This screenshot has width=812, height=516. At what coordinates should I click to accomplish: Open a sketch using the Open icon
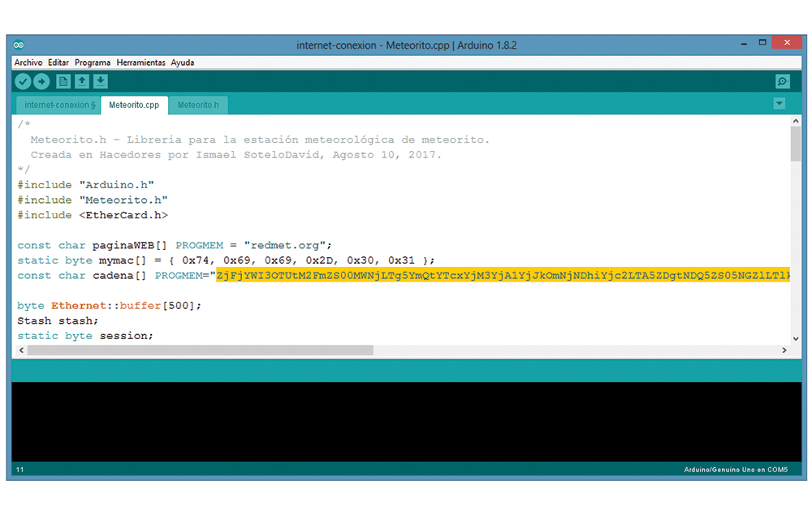(x=82, y=81)
